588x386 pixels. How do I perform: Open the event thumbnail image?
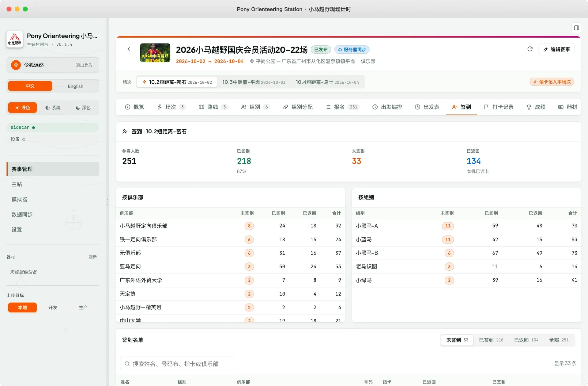point(155,53)
